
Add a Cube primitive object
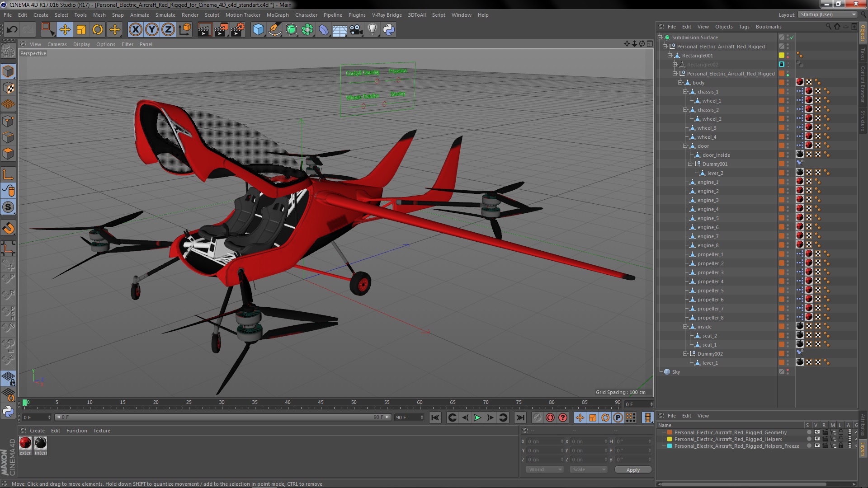tap(258, 30)
